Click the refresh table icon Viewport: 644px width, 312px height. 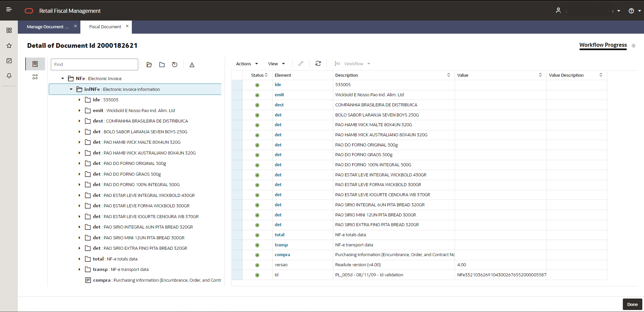(x=318, y=63)
